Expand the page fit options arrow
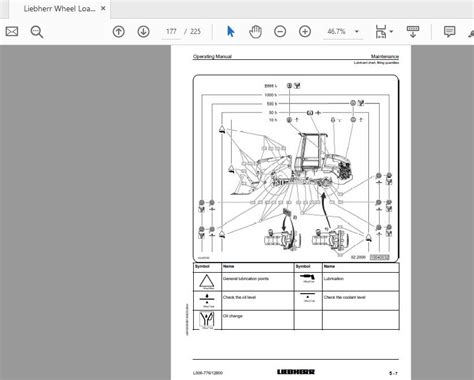 click(391, 32)
